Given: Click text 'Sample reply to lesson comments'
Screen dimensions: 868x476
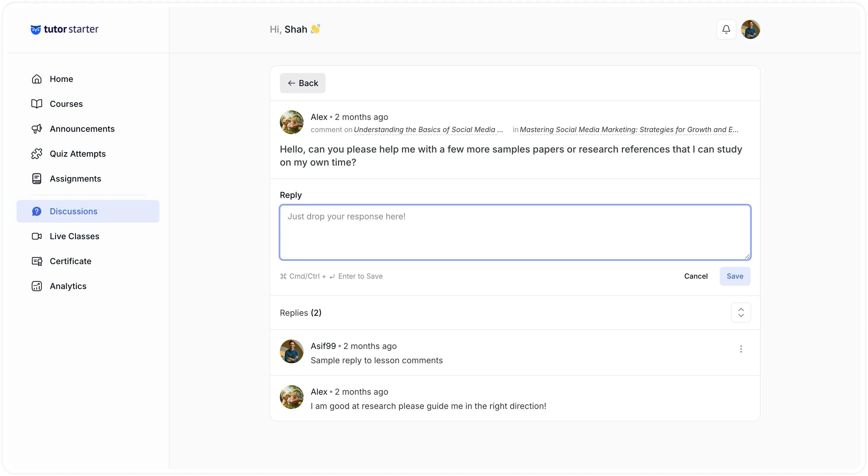Looking at the screenshot, I should coord(376,361).
